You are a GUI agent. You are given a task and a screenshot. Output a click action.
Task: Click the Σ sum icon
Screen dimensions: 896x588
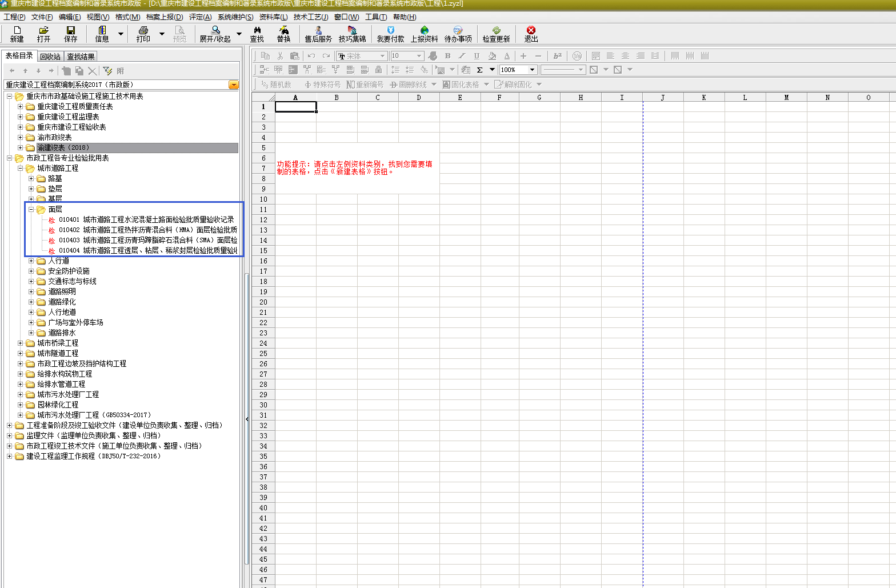[x=480, y=70]
